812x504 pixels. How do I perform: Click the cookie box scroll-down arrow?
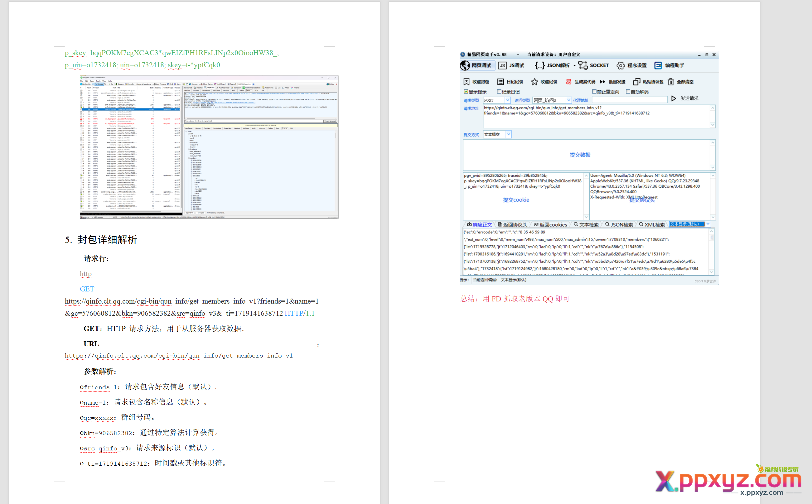point(586,217)
